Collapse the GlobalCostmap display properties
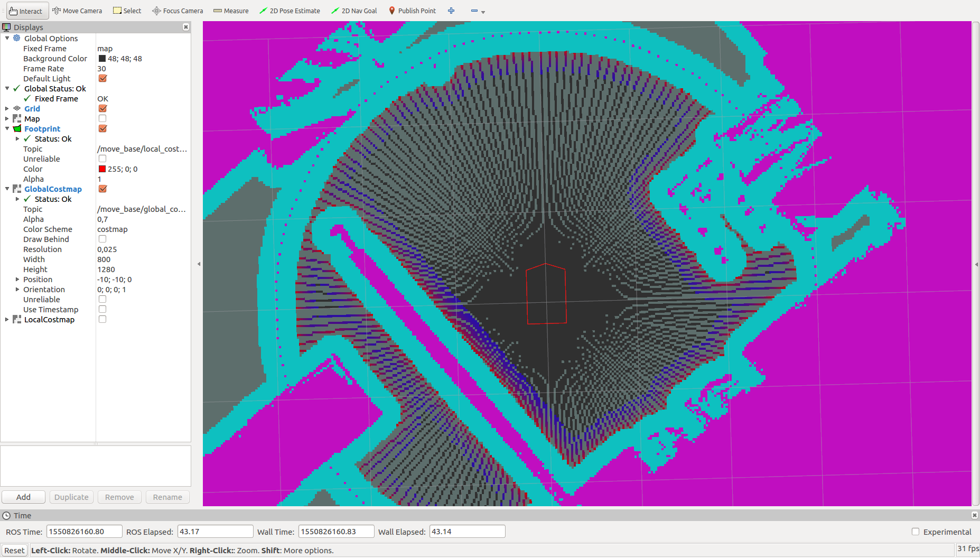This screenshot has width=980, height=558. 7,189
